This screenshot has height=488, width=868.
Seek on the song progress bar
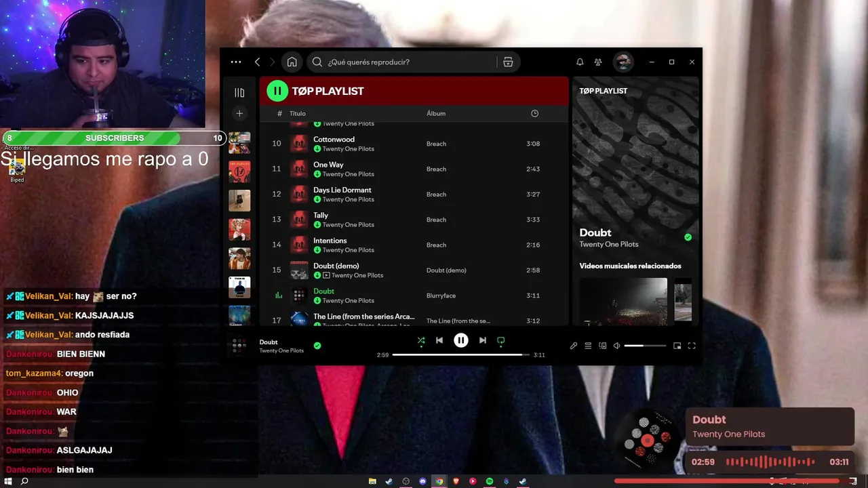click(460, 354)
